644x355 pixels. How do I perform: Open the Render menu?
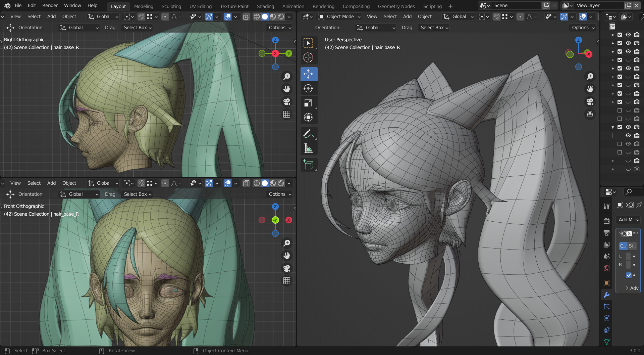coord(50,5)
